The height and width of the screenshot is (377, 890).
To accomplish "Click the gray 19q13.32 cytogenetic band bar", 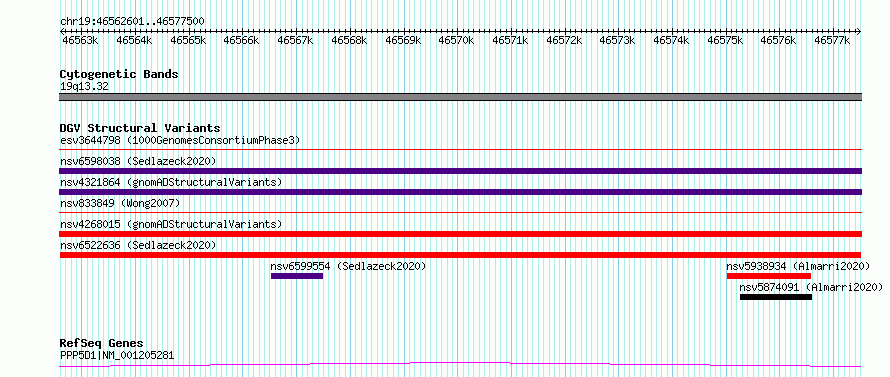I will click(x=460, y=97).
